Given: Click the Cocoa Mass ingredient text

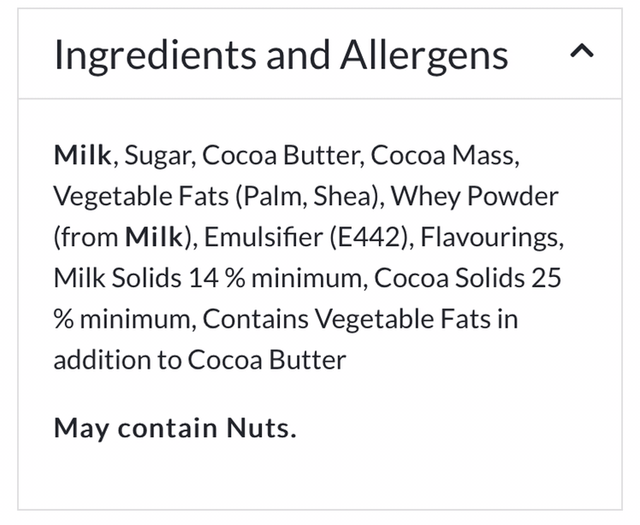Looking at the screenshot, I should [x=446, y=156].
